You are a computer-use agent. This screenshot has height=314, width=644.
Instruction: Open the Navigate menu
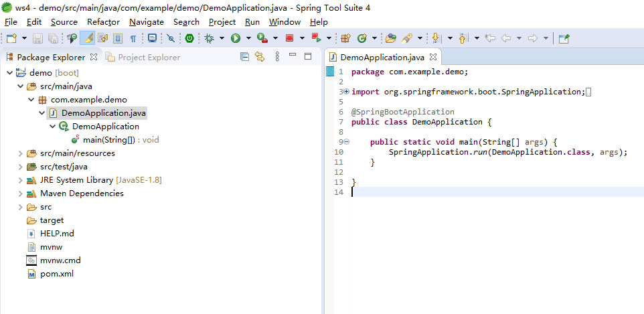tap(146, 22)
